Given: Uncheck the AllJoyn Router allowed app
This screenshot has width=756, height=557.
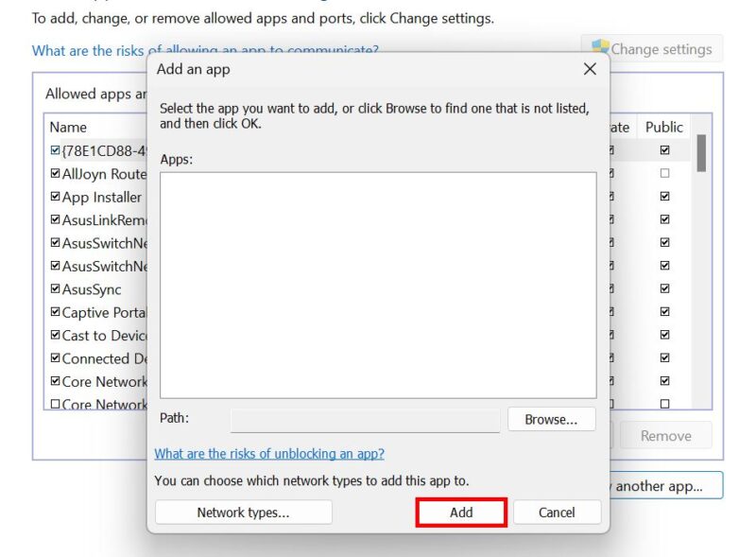Looking at the screenshot, I should click(55, 174).
